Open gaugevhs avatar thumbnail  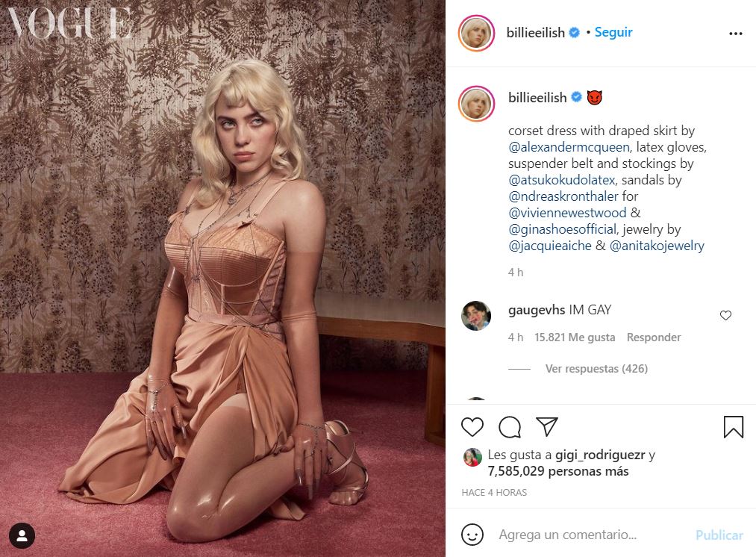click(x=476, y=316)
